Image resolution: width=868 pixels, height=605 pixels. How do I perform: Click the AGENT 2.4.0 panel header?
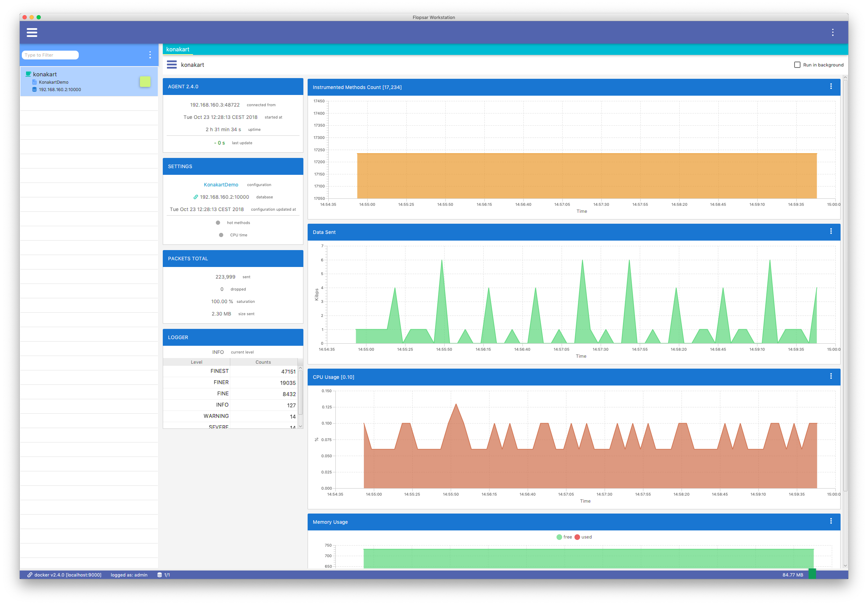click(233, 87)
